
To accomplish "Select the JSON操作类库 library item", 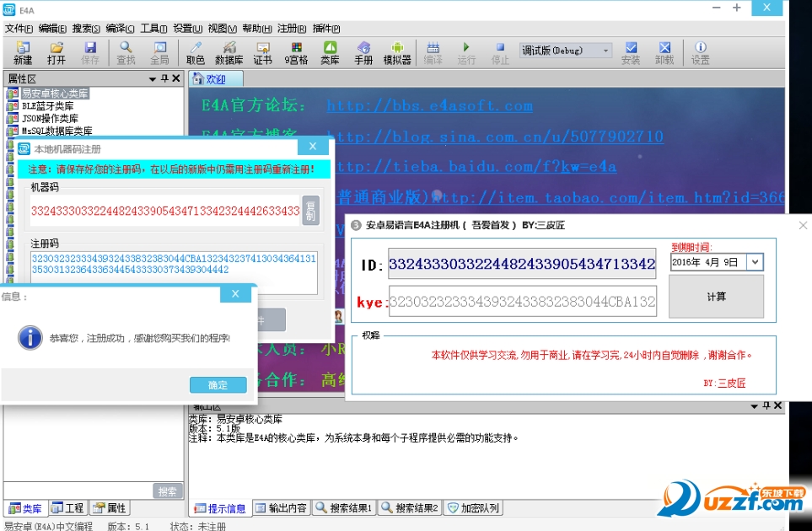I will point(49,119).
